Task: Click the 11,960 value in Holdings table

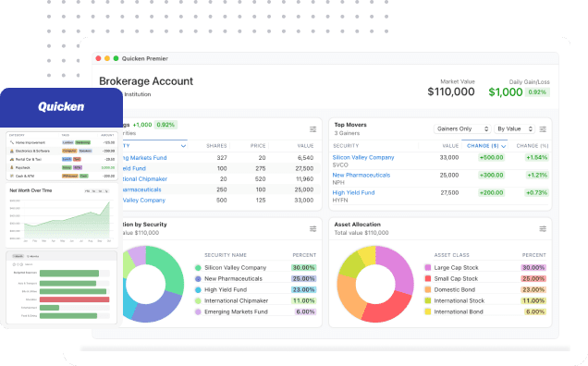Action: click(x=304, y=179)
